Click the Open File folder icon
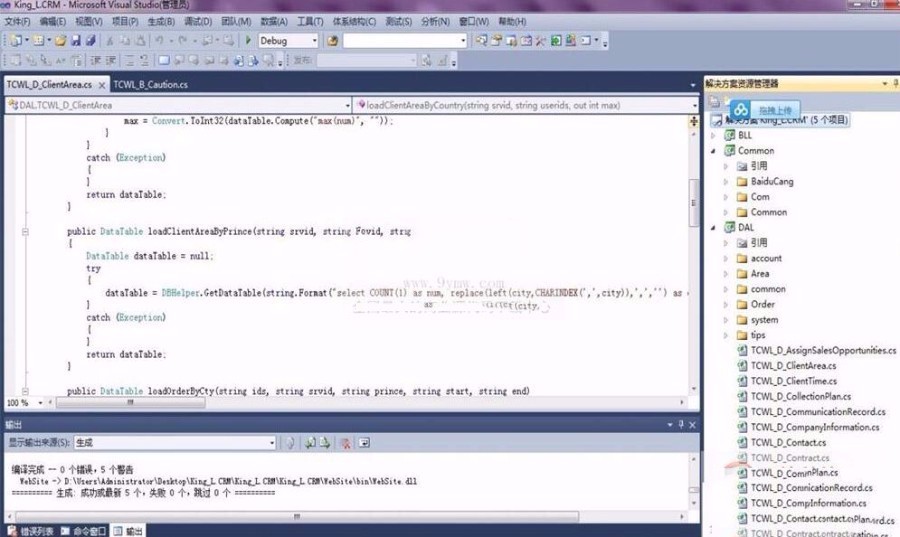 [60, 41]
